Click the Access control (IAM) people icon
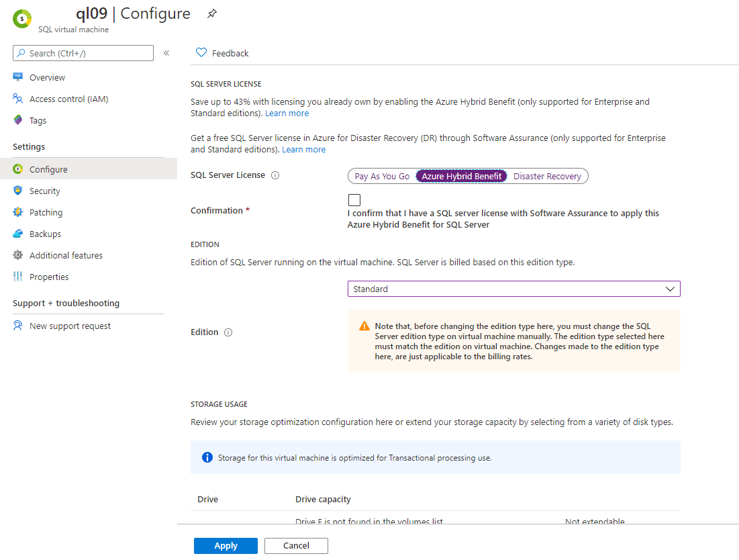Screen dimensions: 739x560 click(x=18, y=99)
